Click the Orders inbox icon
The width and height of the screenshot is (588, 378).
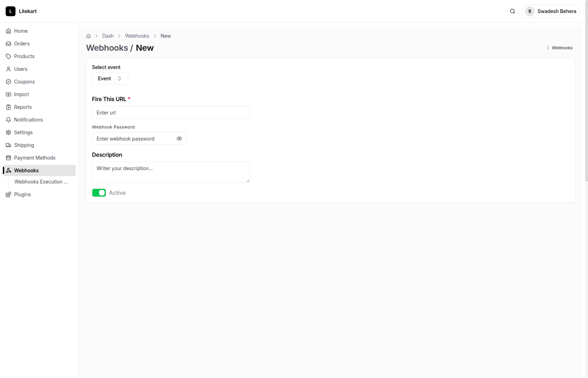coord(8,44)
